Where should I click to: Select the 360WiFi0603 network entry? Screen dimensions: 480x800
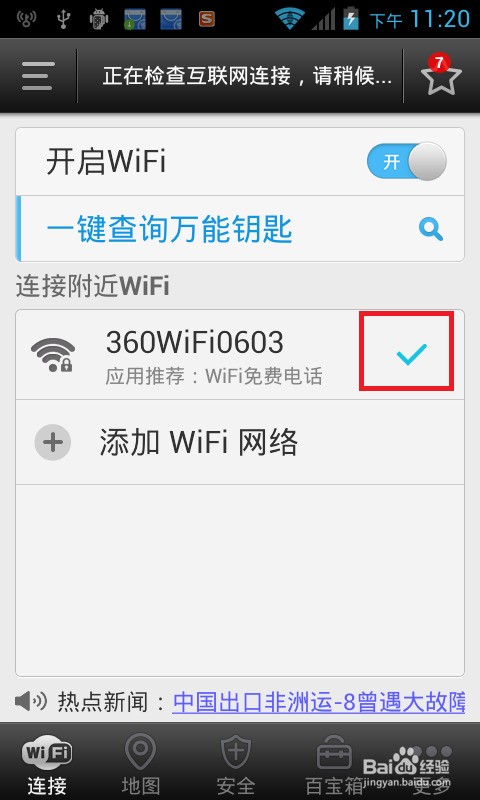240,355
